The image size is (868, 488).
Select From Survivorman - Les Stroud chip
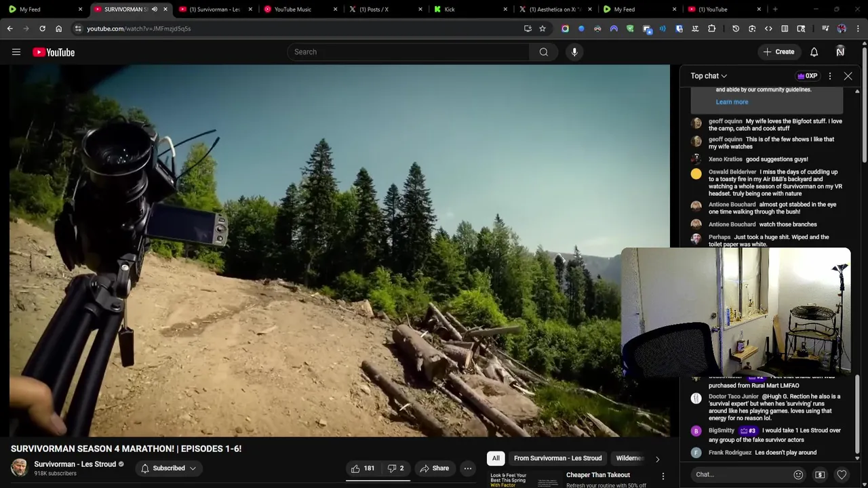click(557, 458)
